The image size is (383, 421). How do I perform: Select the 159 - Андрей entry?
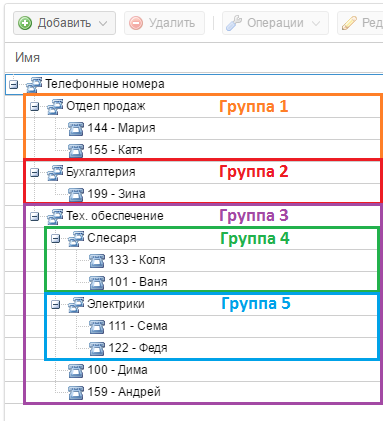point(124,392)
